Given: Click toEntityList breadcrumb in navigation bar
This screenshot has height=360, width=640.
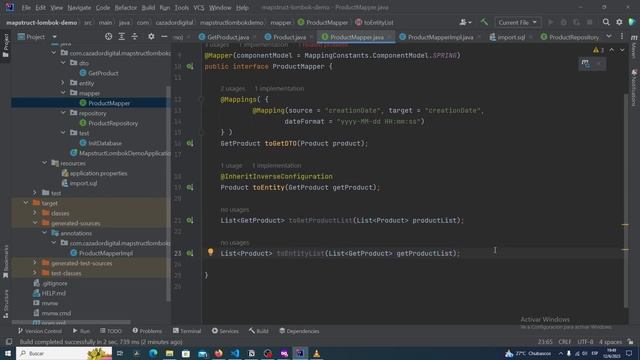Looking at the screenshot, I should [x=374, y=22].
